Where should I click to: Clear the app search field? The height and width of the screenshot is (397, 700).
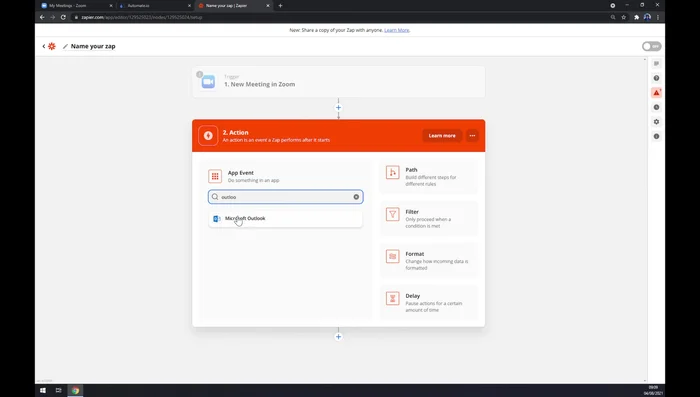pyautogui.click(x=356, y=197)
